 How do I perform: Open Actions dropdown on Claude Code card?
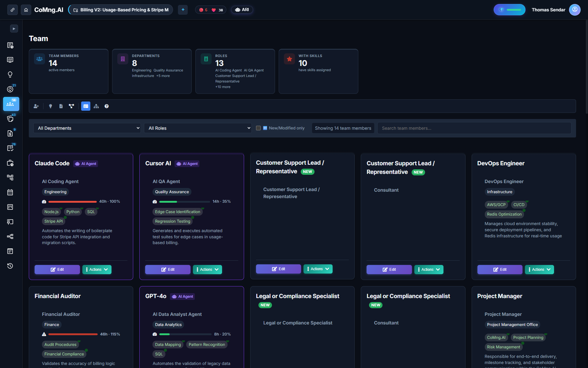97,270
